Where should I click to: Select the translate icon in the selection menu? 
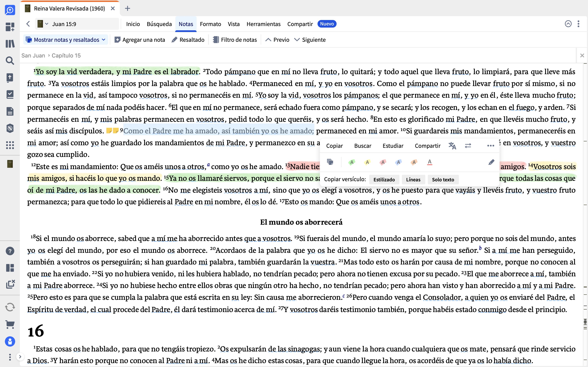(x=453, y=146)
